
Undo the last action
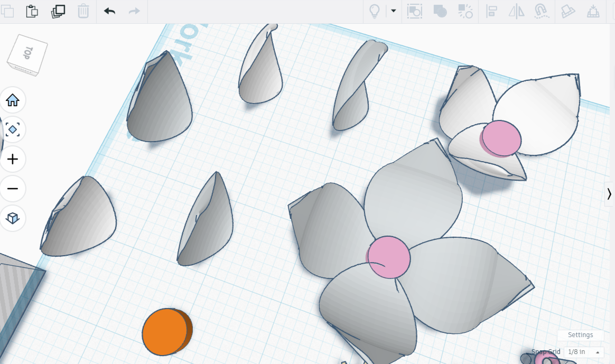pyautogui.click(x=109, y=11)
